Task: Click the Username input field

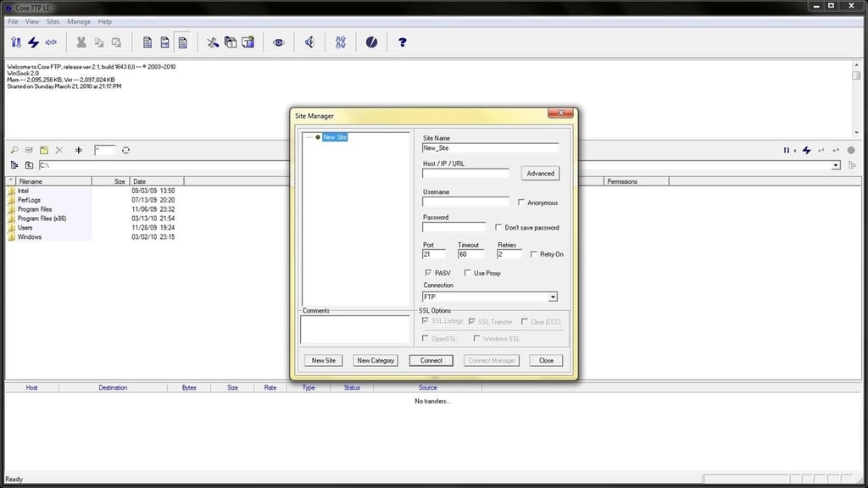Action: tap(465, 202)
